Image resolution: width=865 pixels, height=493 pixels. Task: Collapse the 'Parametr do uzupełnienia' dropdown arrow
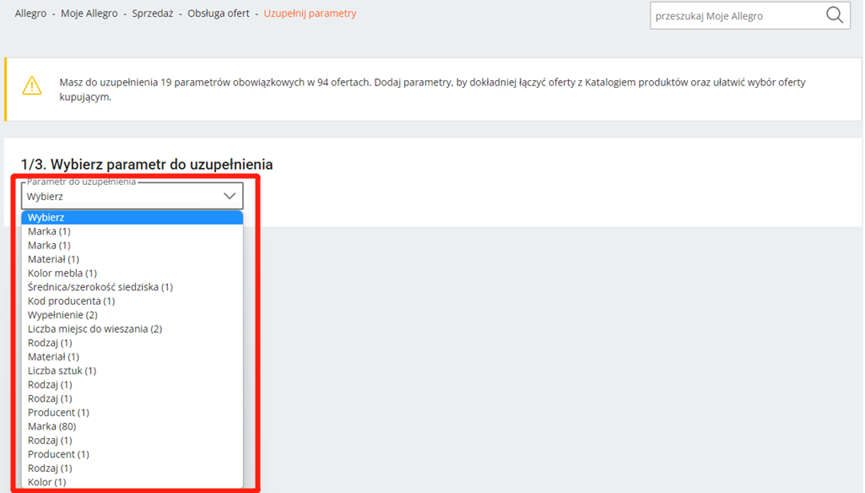[229, 196]
